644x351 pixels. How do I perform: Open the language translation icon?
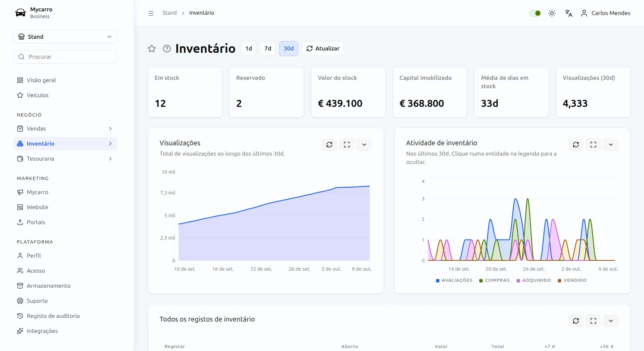pos(569,13)
